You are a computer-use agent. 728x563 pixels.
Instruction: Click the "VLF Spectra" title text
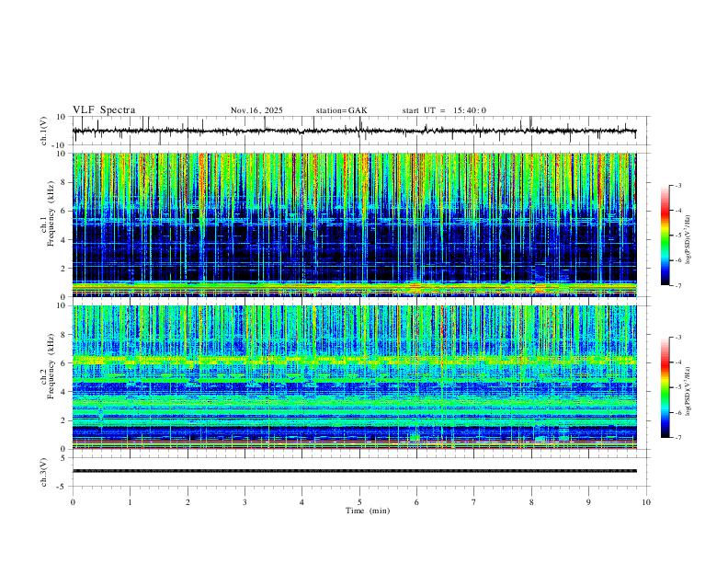coord(104,110)
